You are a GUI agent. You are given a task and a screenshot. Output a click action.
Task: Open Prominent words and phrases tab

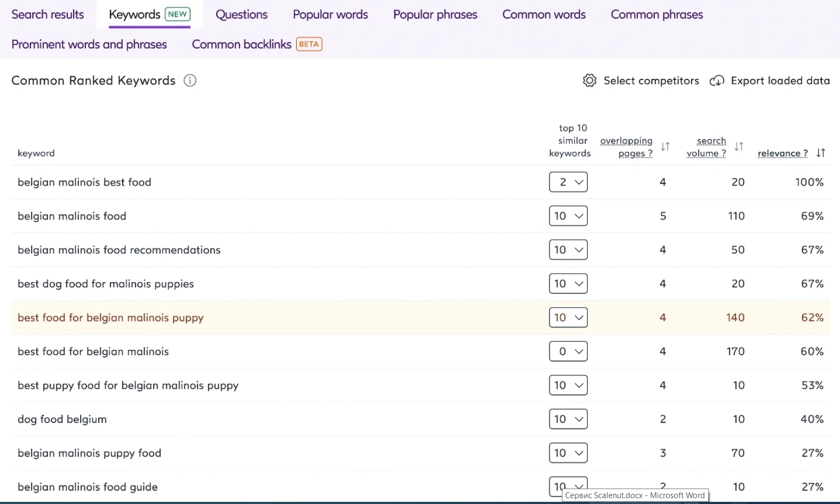pos(89,44)
